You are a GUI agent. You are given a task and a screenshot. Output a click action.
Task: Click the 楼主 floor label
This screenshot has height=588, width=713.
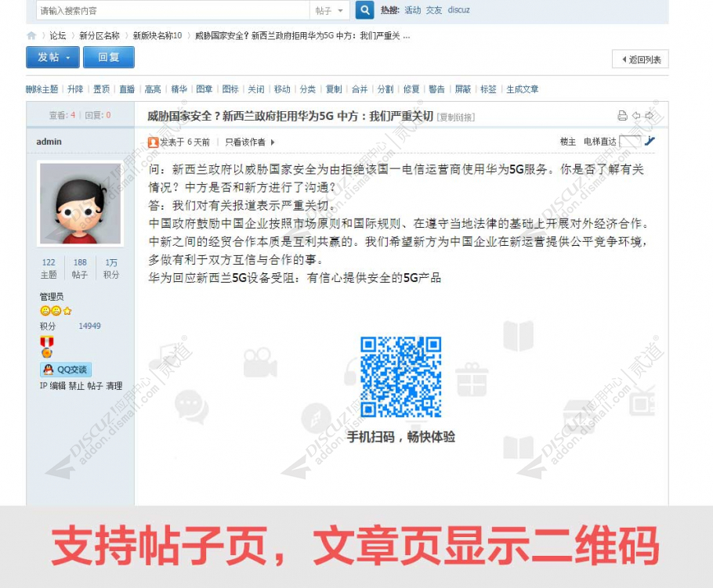pyautogui.click(x=567, y=141)
